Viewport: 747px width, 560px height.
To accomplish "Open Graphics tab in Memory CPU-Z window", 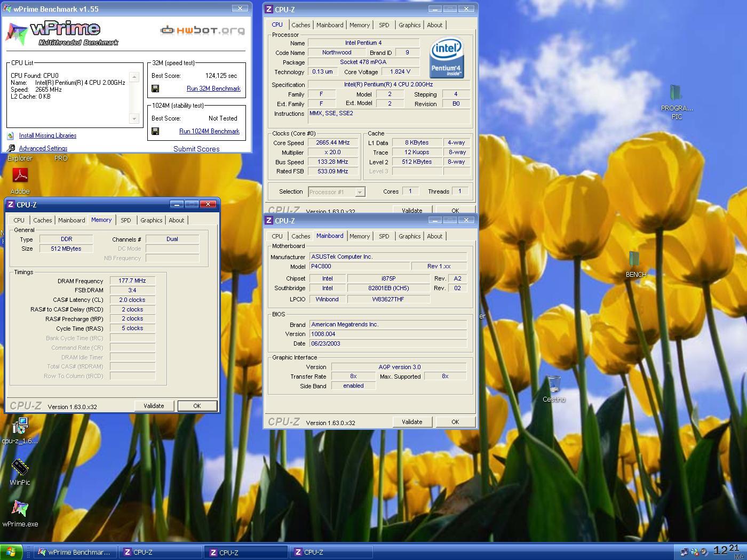I will tap(151, 220).
